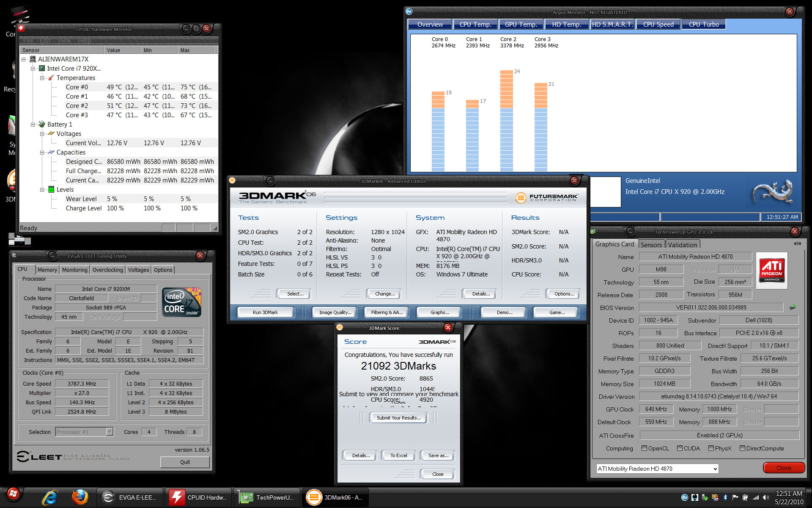This screenshot has height=508, width=812.
Task: Click the To Excel button
Action: tap(398, 456)
